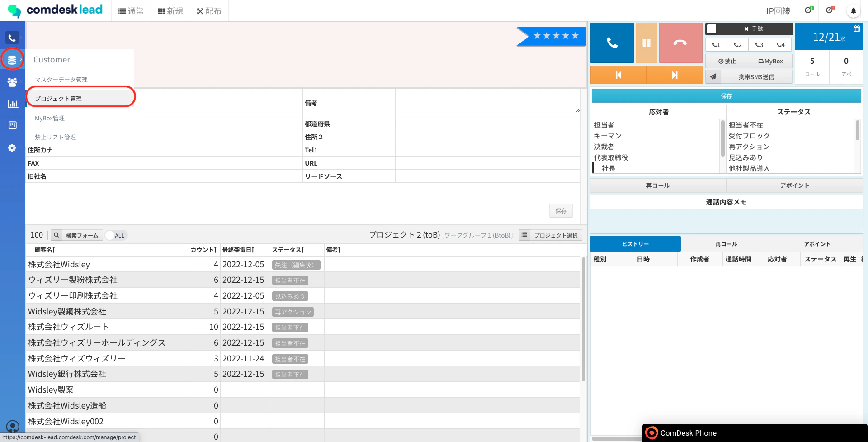Click the MyBox button
This screenshot has width=868, height=442.
770,61
